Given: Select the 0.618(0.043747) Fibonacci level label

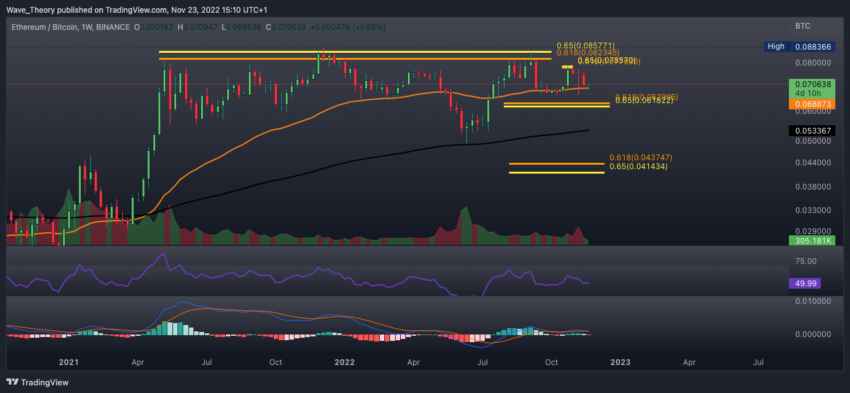Looking at the screenshot, I should 641,157.
